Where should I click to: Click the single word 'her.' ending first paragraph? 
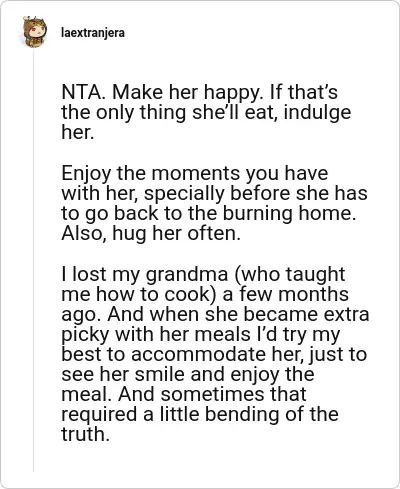(77, 132)
